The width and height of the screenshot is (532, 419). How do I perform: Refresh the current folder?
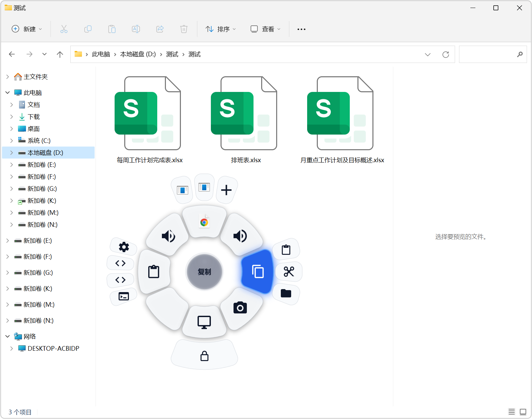tap(446, 54)
